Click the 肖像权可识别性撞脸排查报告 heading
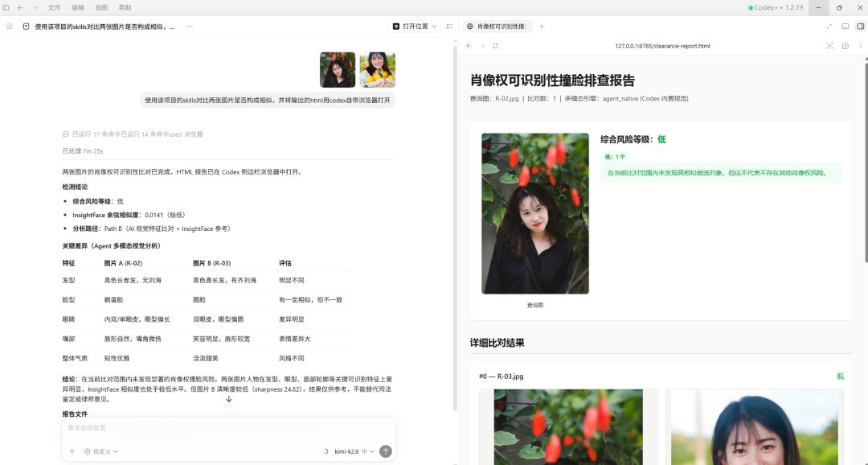 point(552,80)
